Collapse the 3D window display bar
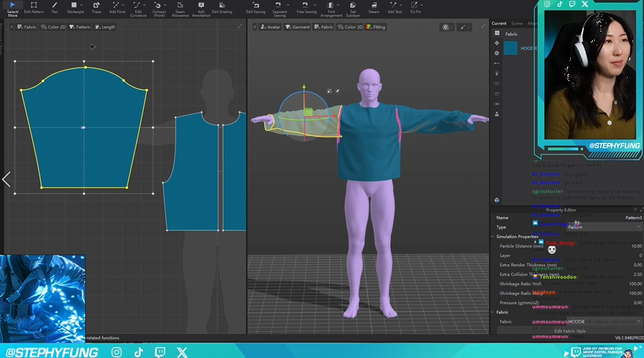 [x=255, y=27]
